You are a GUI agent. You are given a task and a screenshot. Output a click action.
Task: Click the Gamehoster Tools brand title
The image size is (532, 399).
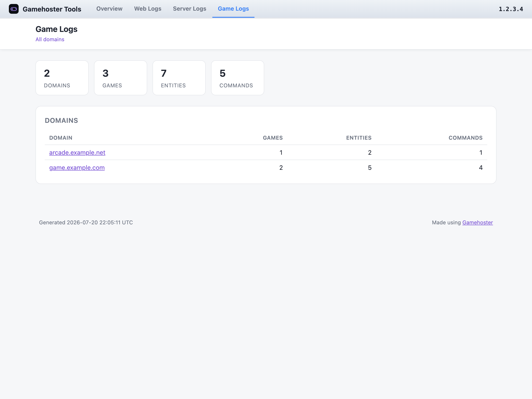(x=52, y=9)
